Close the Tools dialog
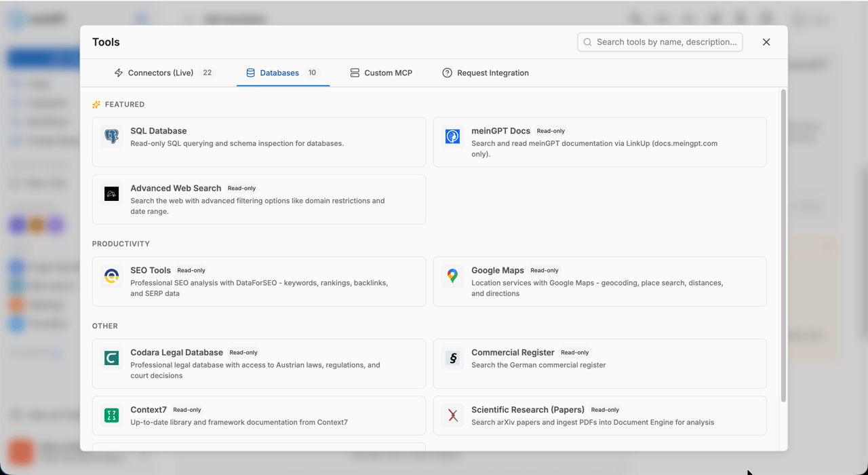Viewport: 868px width, 475px height. pyautogui.click(x=766, y=42)
